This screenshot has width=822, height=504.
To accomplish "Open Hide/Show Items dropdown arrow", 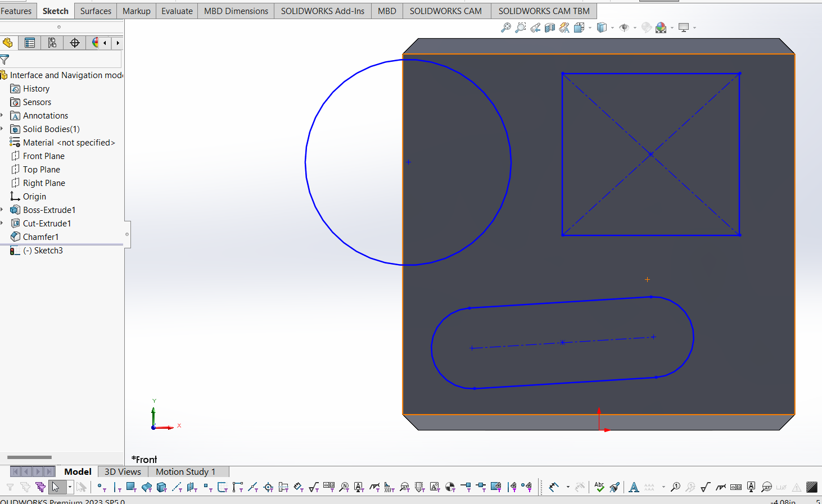I will click(x=635, y=28).
